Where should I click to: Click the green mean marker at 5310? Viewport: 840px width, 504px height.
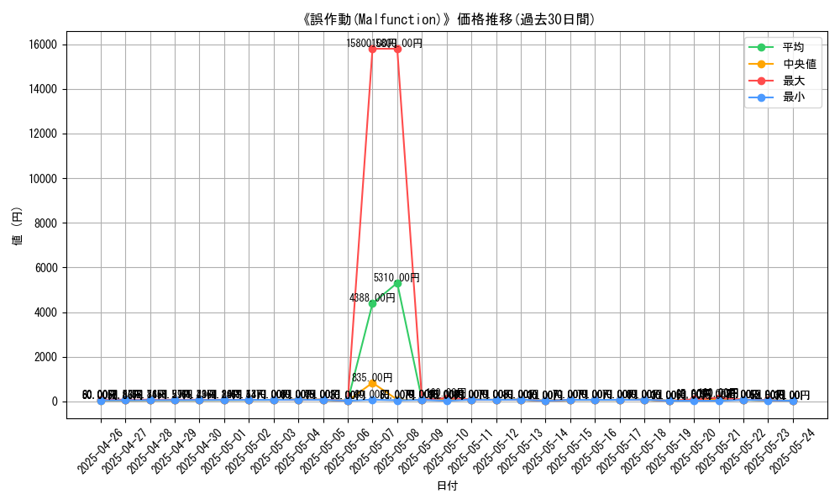tap(397, 283)
